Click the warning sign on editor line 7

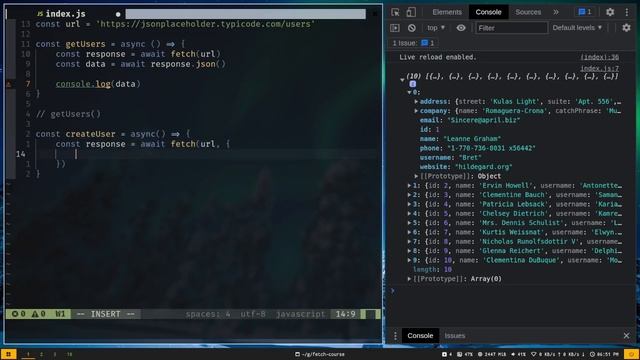tap(9, 84)
